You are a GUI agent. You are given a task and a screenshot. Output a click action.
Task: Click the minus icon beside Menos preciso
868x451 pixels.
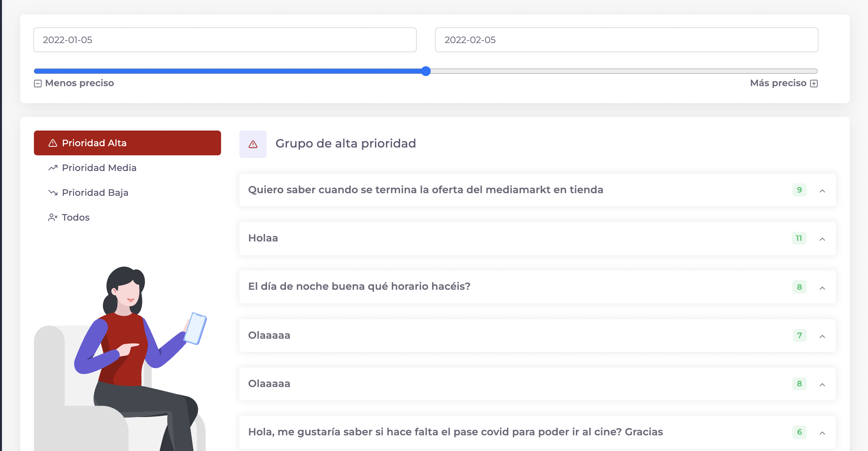(x=38, y=83)
